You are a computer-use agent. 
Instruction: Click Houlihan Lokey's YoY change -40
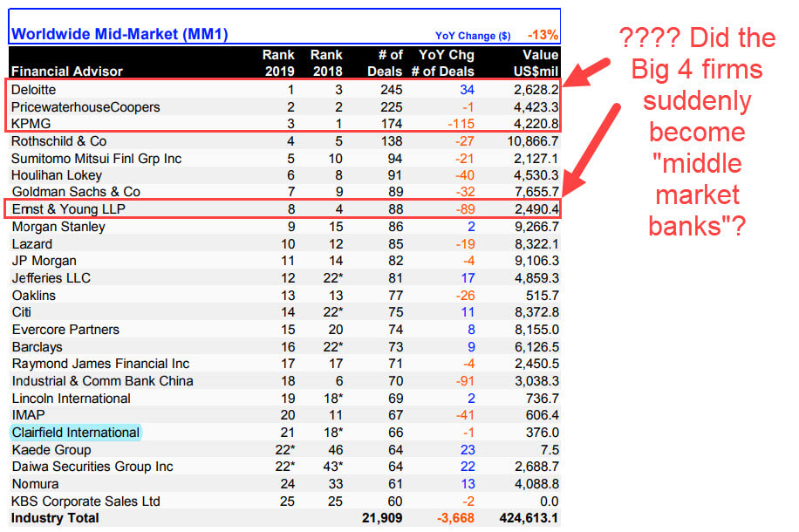(465, 175)
